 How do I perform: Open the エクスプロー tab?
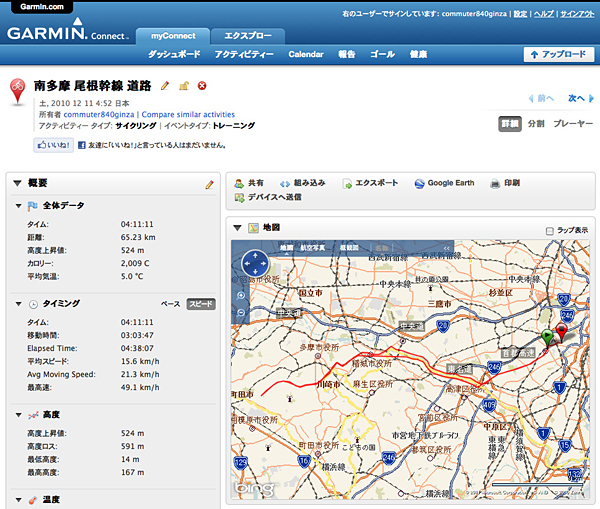click(x=248, y=36)
